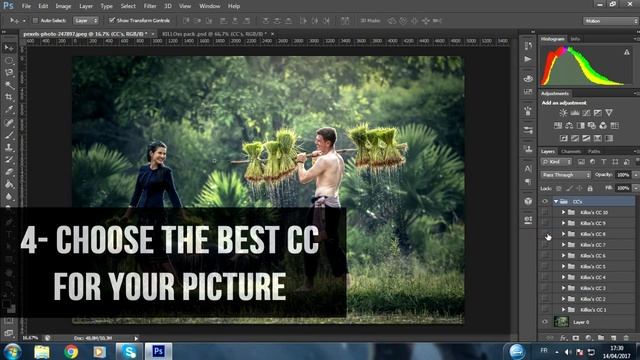Add a Color Balance adjustment
640x360 pixels.
click(569, 126)
